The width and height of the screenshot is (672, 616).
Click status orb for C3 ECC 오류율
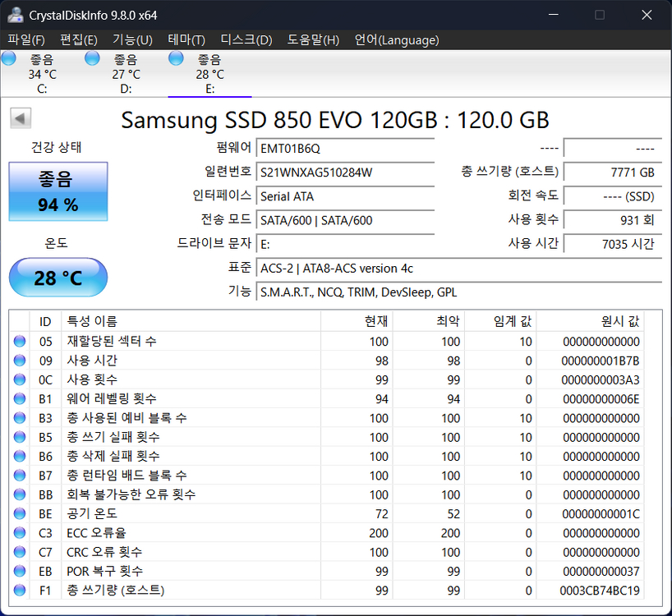(x=20, y=532)
